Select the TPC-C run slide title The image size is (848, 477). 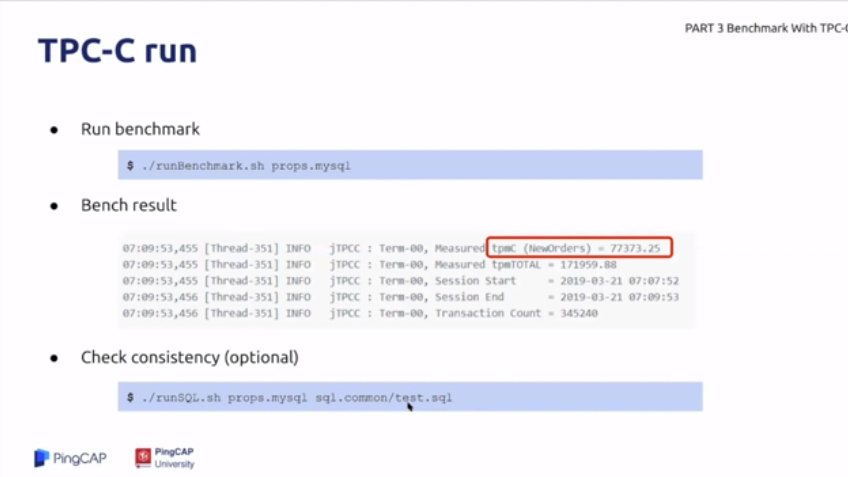[x=117, y=51]
